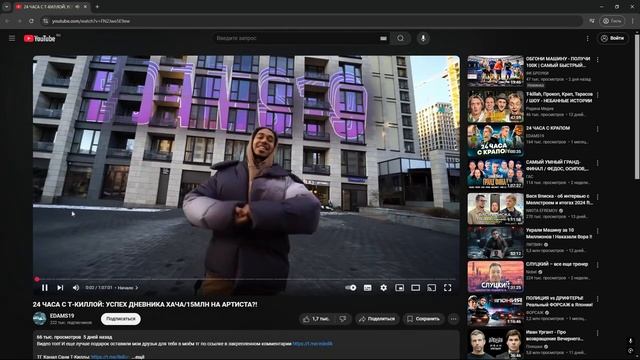Toggle autoplay switch in player
640x360 pixels.
click(351, 288)
